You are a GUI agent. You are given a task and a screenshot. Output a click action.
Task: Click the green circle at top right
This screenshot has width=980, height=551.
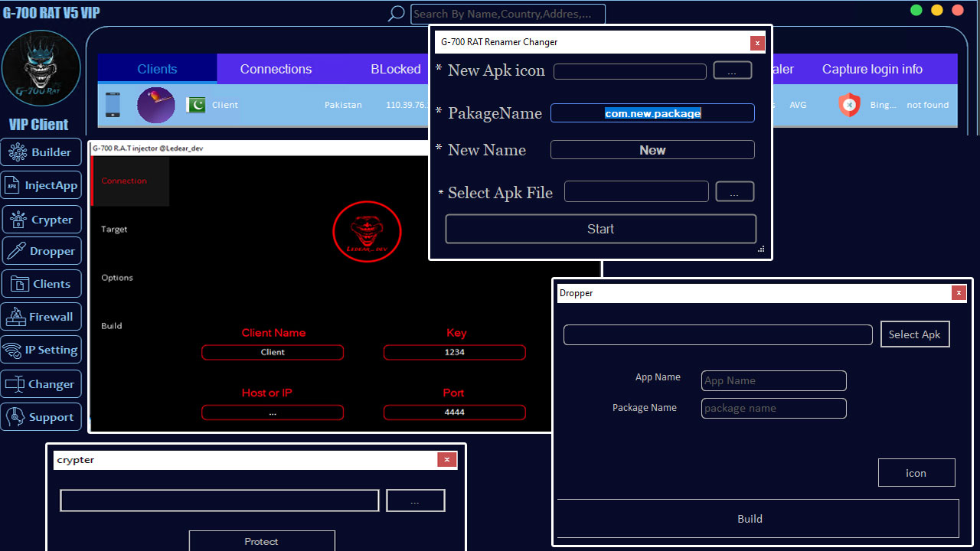916,10
